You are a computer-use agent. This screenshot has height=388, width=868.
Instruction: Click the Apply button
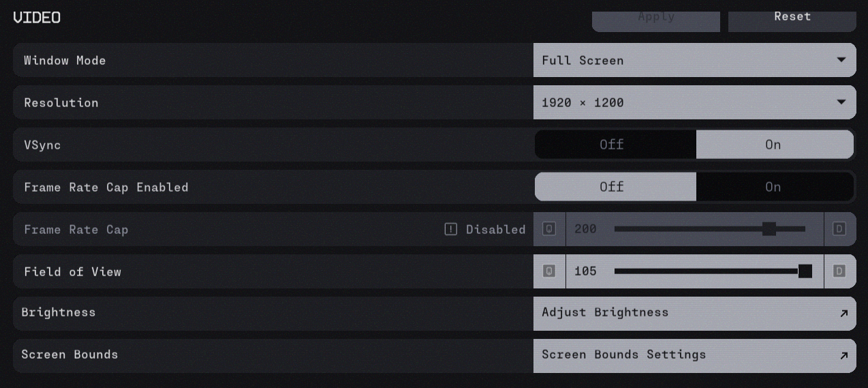[655, 18]
